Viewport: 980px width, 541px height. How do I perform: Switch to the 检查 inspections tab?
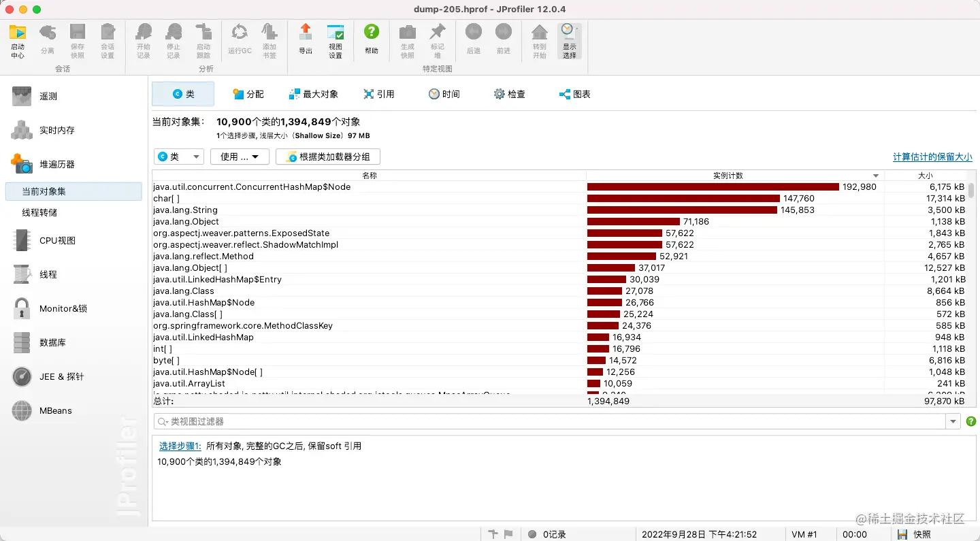click(509, 94)
